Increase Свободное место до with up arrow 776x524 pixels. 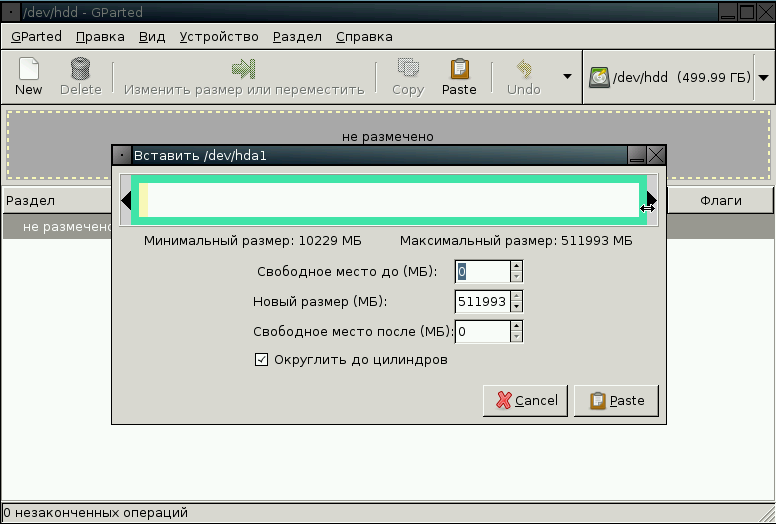tap(516, 266)
